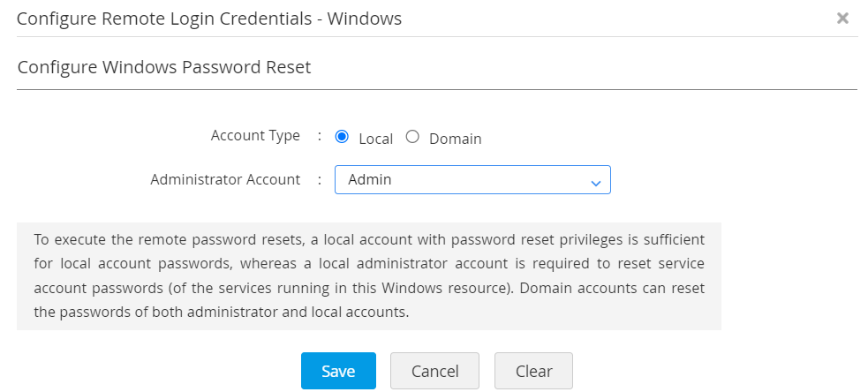
Task: Click the note's last line about administrator accounts
Action: (x=222, y=313)
